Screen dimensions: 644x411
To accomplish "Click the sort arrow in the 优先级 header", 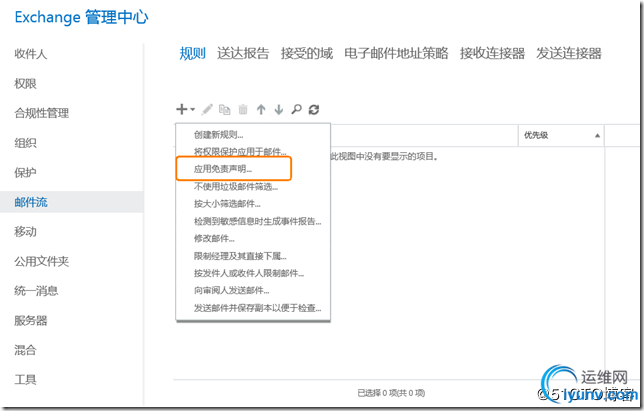I will pos(597,135).
